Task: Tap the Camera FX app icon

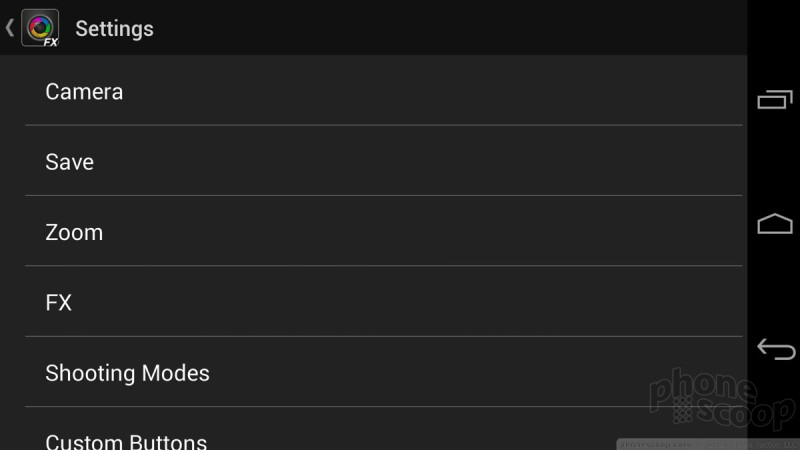Action: tap(40, 28)
